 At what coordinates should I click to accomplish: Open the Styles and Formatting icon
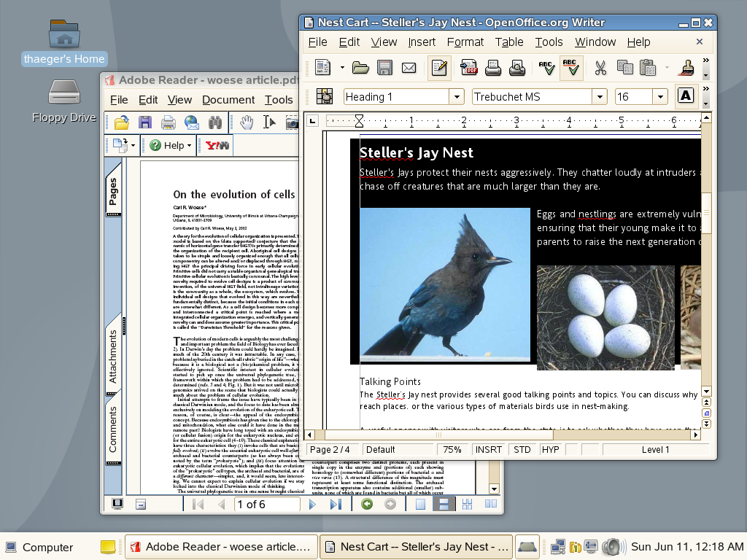tap(325, 97)
